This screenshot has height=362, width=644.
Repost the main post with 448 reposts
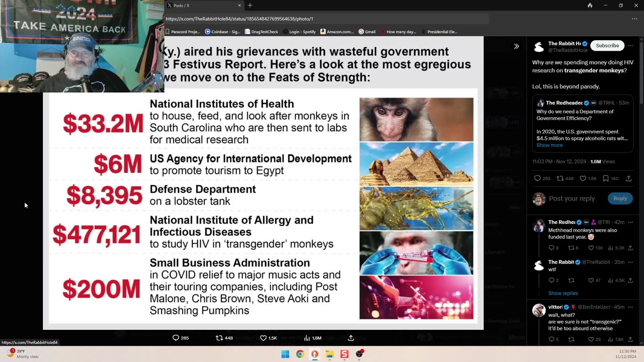pyautogui.click(x=559, y=178)
